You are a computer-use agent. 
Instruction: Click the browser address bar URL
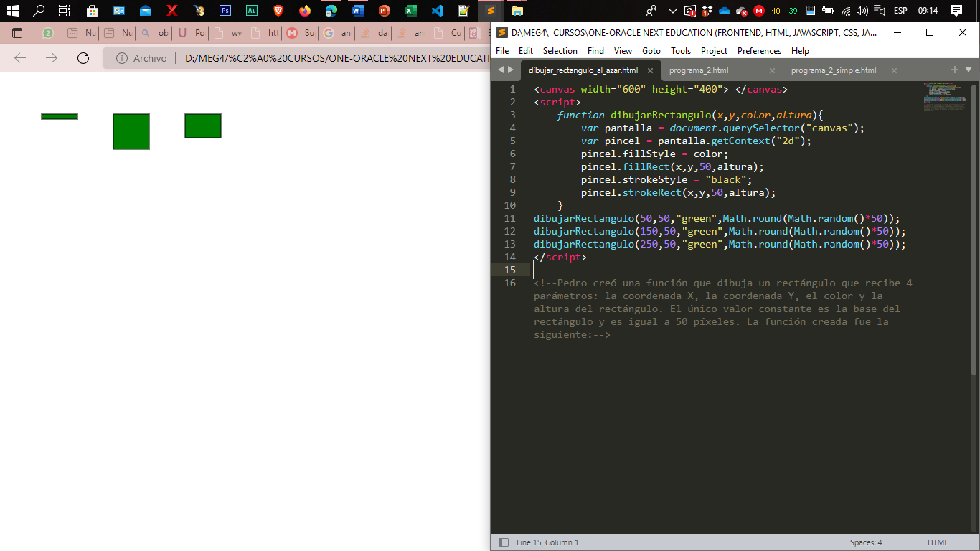point(337,58)
